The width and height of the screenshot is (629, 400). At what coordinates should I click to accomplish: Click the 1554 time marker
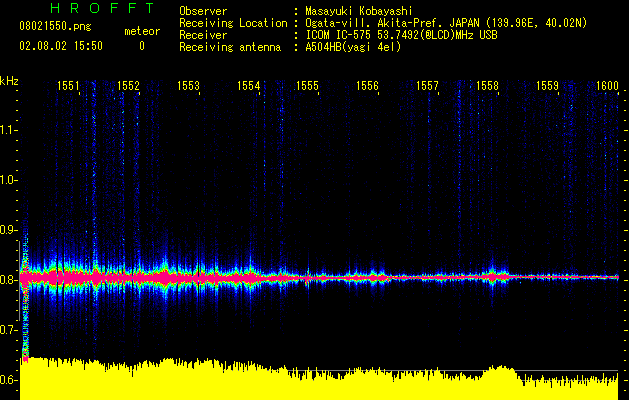[x=248, y=85]
